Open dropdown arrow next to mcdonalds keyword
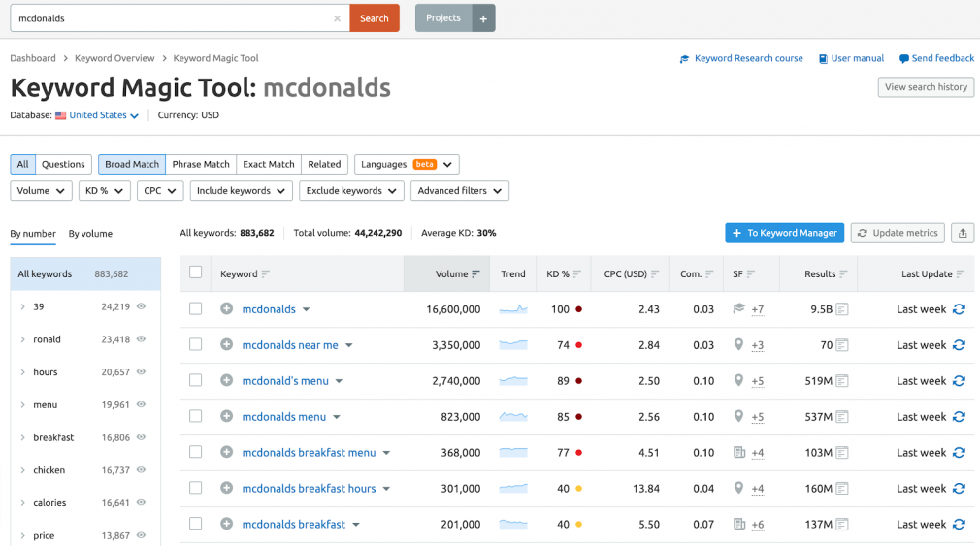Viewport: 980px width, 546px height. tap(307, 309)
